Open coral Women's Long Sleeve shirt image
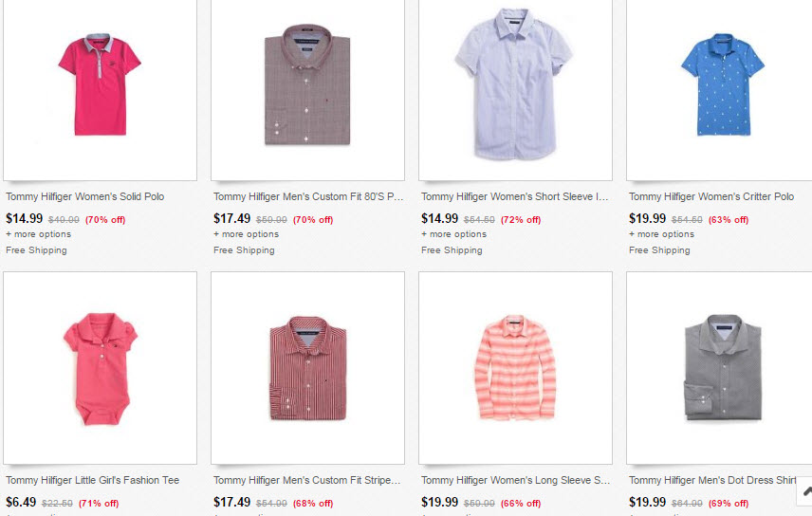 [515, 368]
